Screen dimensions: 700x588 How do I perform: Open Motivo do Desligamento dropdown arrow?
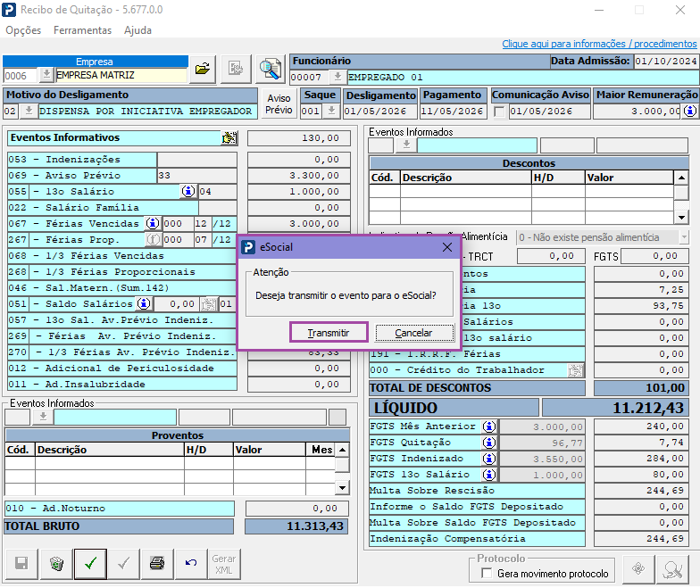[x=29, y=111]
